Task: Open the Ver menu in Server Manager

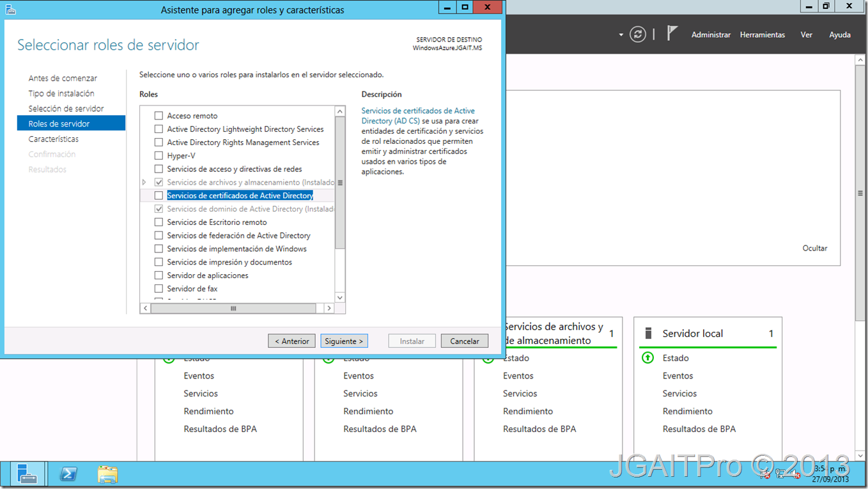Action: pyautogui.click(x=807, y=35)
